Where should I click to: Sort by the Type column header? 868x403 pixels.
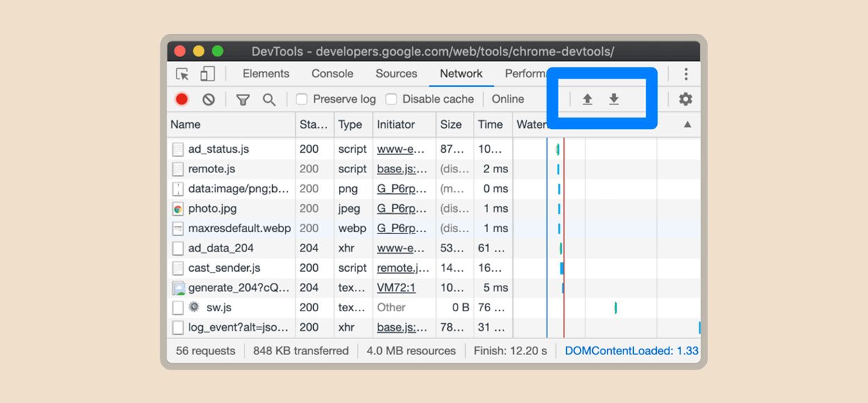[x=353, y=124]
